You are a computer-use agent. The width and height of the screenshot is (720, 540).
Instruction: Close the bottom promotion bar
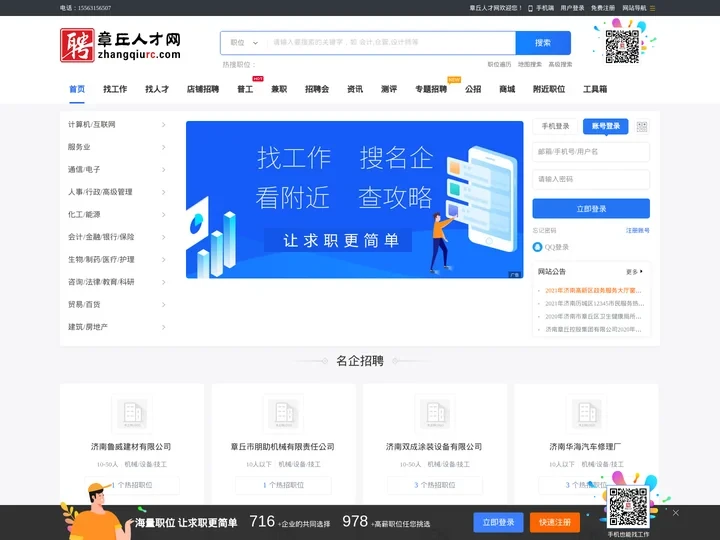(675, 512)
